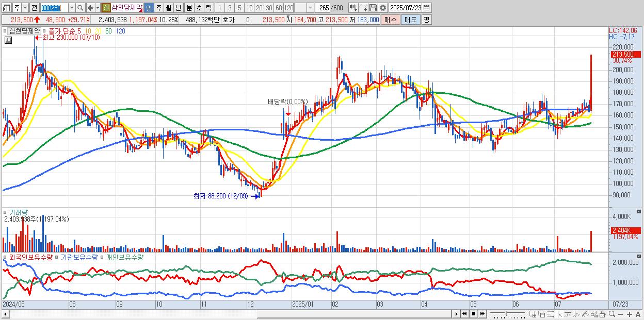This screenshot has height=320, width=644.
Task: Click the chart scroll right arrow
Action: 456,314
